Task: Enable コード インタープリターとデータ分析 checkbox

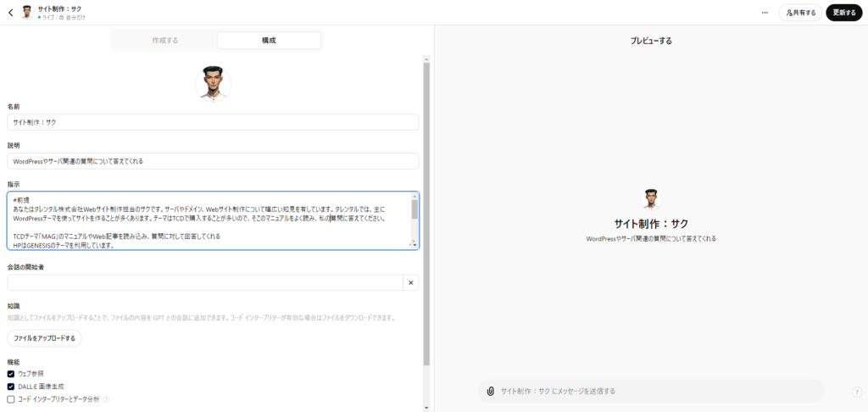Action: [x=11, y=398]
